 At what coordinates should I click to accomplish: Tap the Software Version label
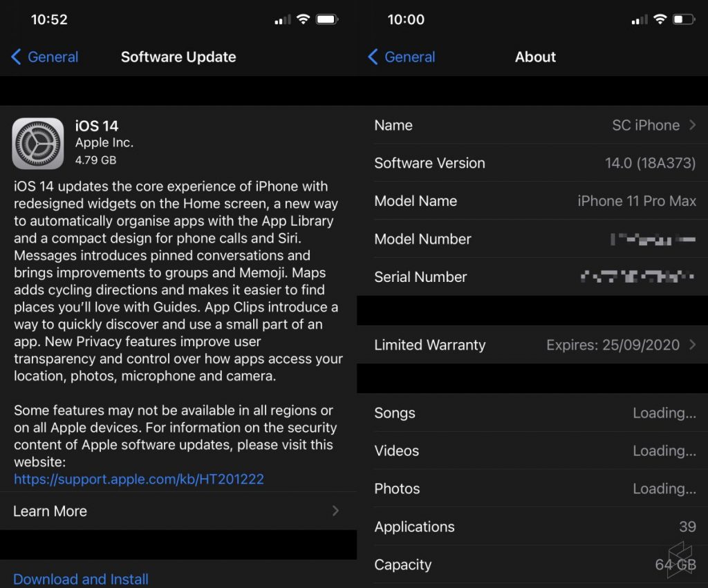430,163
